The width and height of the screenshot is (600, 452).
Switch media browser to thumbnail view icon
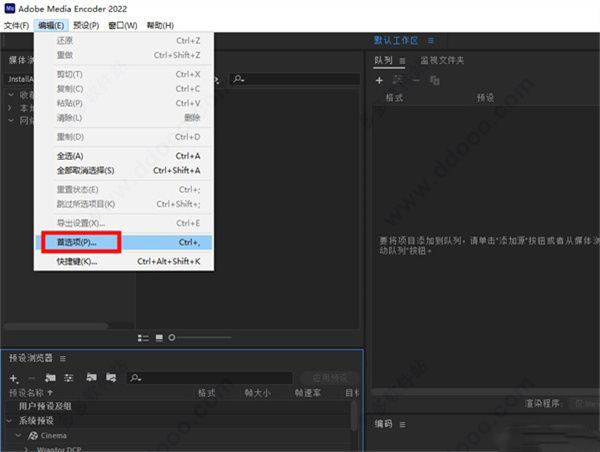click(159, 338)
